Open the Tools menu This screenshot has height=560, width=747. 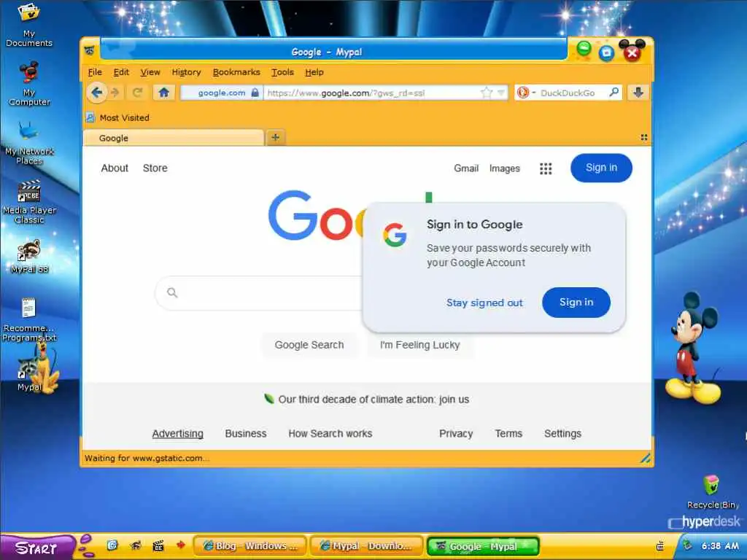tap(282, 72)
